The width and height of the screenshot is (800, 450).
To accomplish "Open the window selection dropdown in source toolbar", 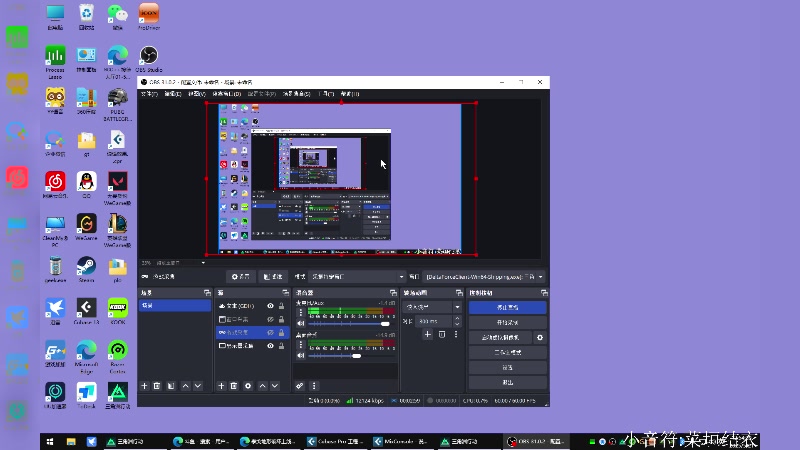I will tap(484, 277).
